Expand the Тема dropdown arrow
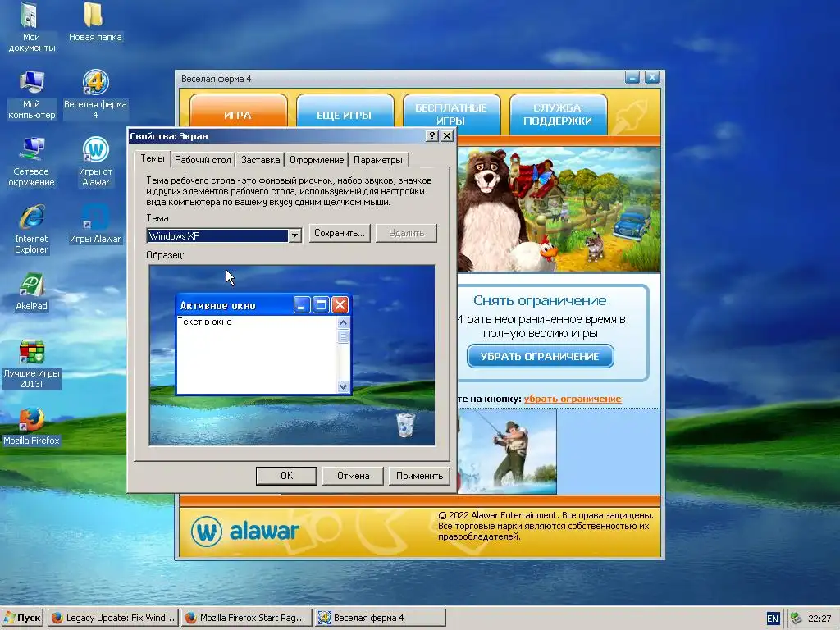This screenshot has width=840, height=630. tap(294, 235)
